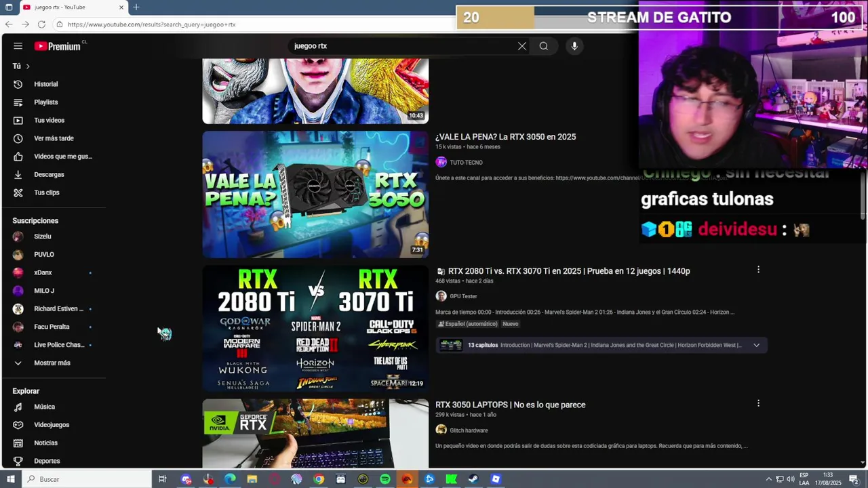Open the YouTube hamburger guide menu
This screenshot has width=868, height=488.
coord(18,46)
